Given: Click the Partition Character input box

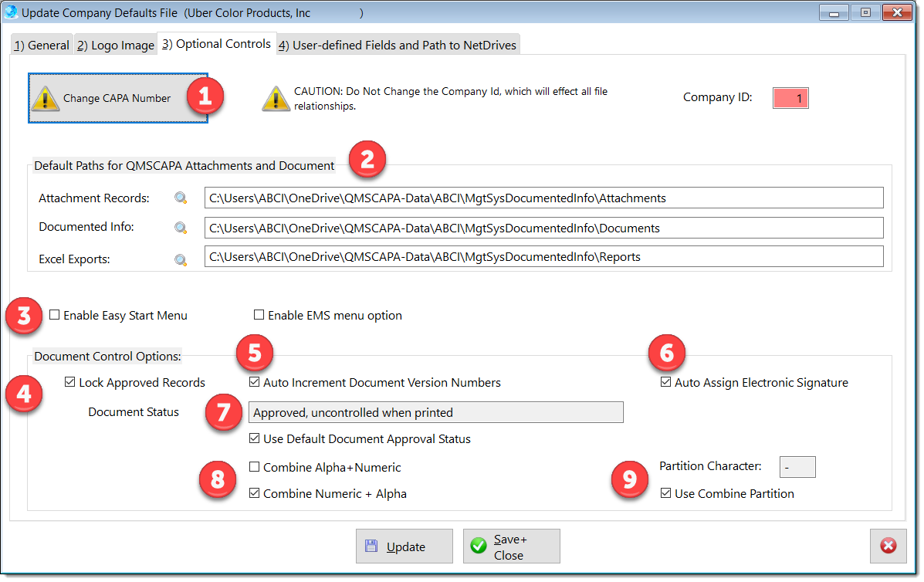Looking at the screenshot, I should (797, 467).
